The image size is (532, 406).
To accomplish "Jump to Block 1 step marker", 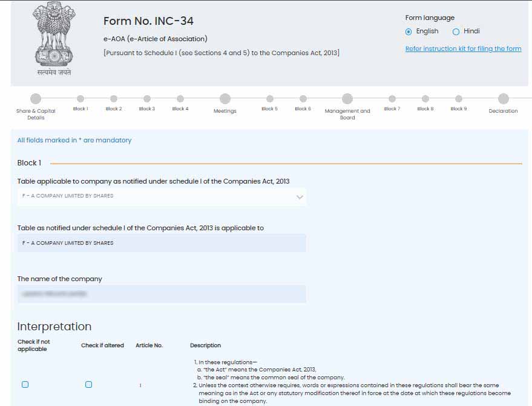I will 80,99.
